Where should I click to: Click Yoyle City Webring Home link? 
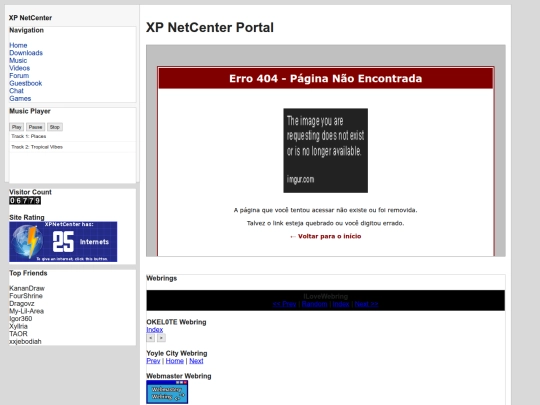point(175,361)
